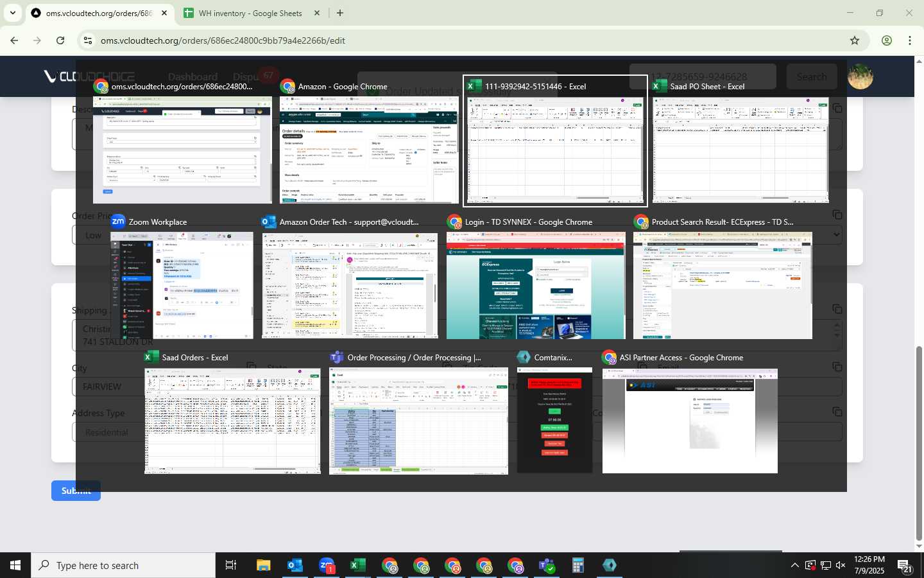Expand the tab search dropdown
The height and width of the screenshot is (578, 924).
click(12, 13)
